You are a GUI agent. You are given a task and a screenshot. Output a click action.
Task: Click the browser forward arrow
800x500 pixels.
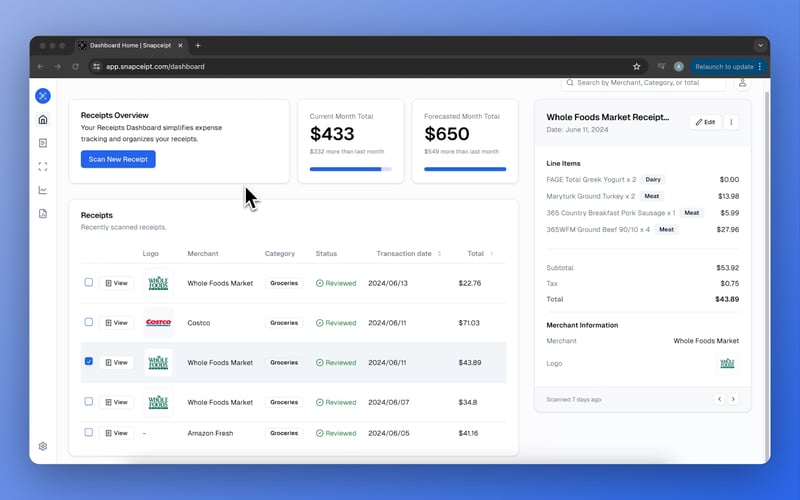tap(58, 66)
